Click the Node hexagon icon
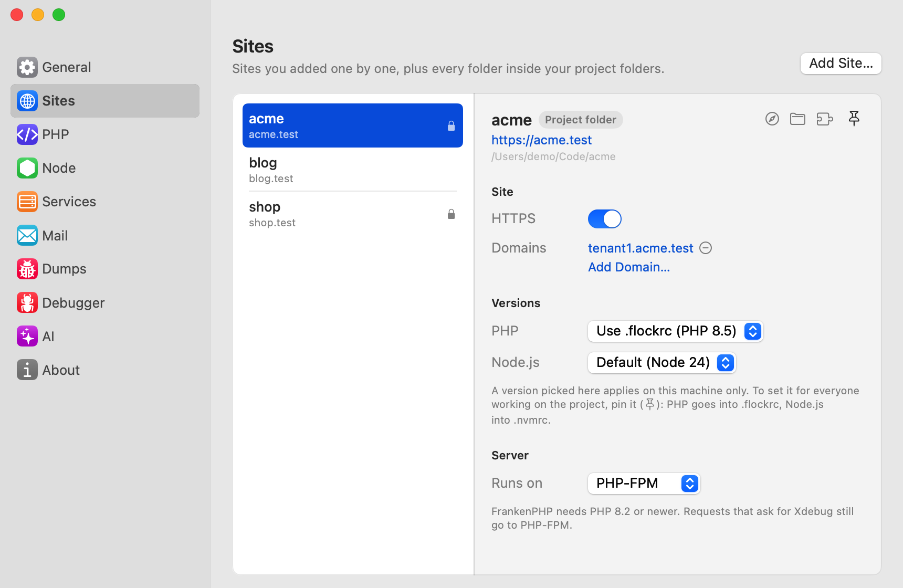Screen dimensions: 903x588 click(x=27, y=168)
